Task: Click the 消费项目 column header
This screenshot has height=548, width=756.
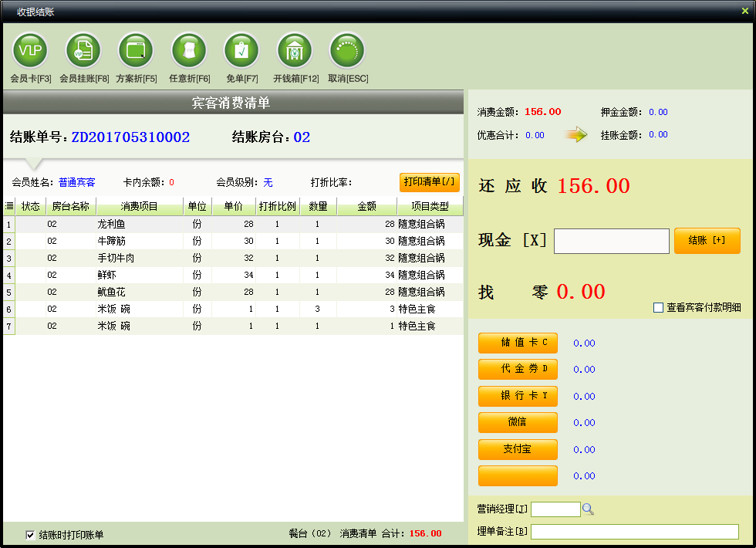Action: (140, 206)
